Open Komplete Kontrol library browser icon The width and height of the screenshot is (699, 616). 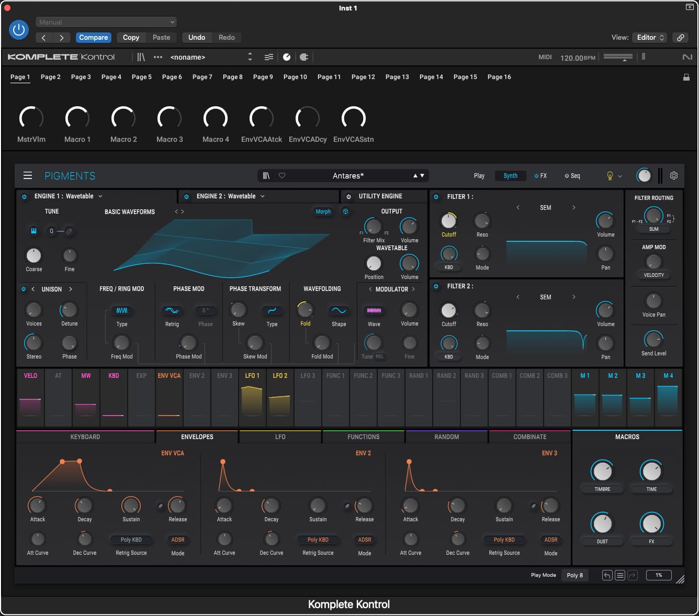click(x=141, y=57)
